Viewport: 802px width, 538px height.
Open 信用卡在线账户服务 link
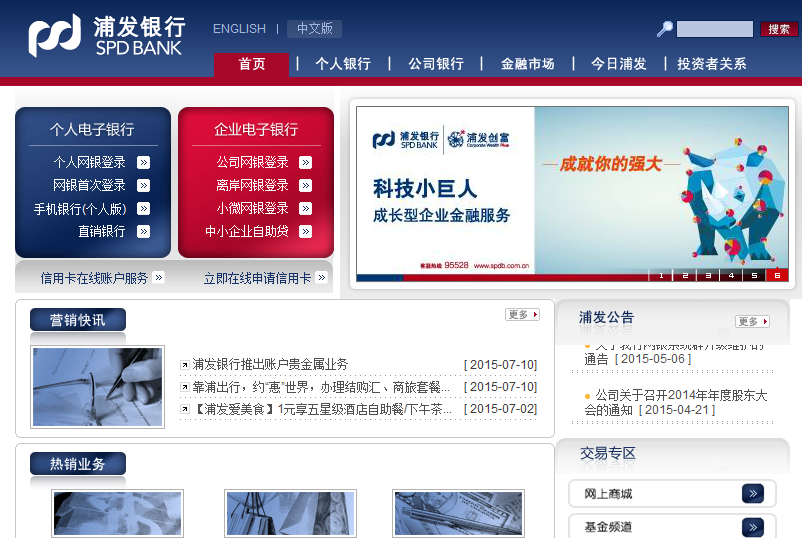(x=94, y=278)
